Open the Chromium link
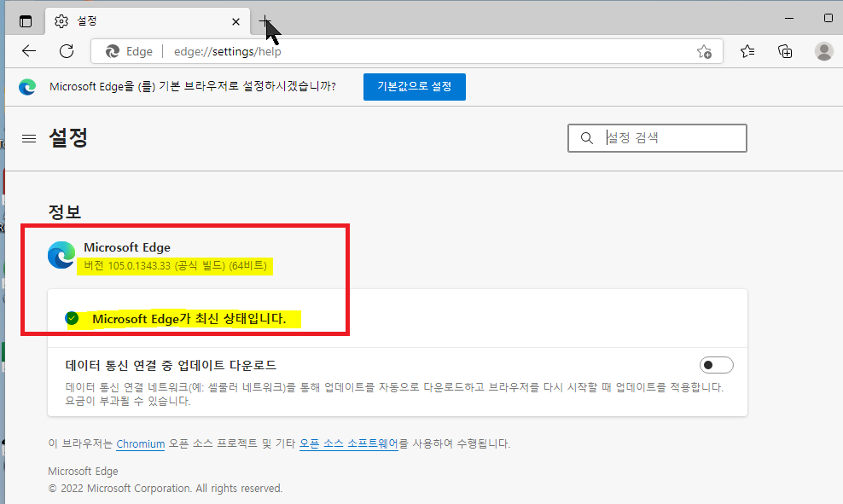This screenshot has height=504, width=843. [140, 443]
